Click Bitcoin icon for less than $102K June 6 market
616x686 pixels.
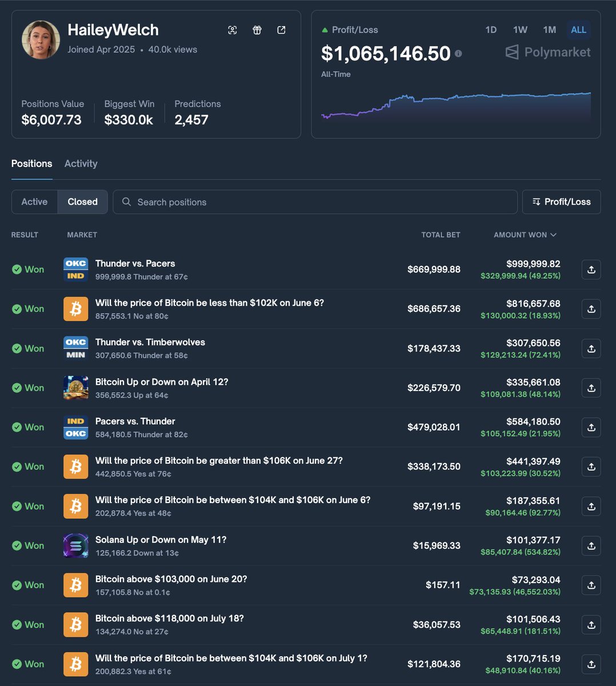[x=75, y=309]
